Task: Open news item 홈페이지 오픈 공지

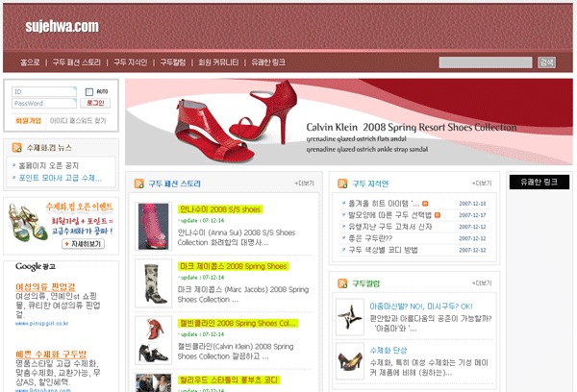Action: 49,166
